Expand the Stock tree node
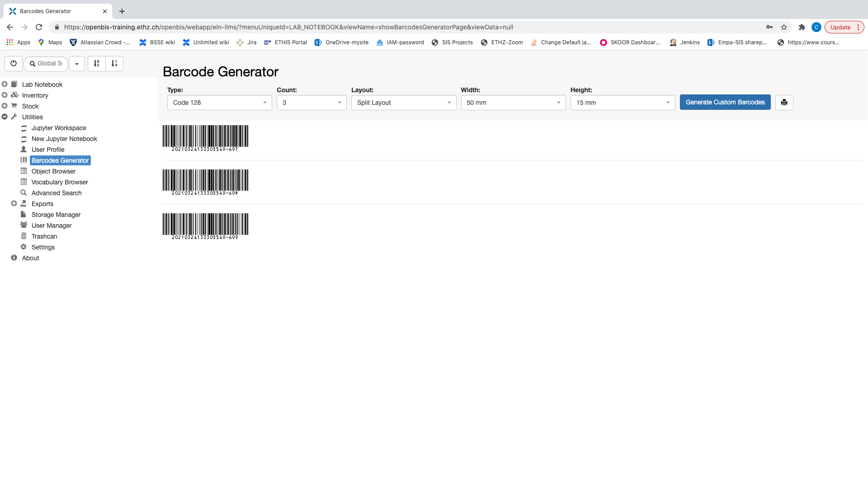Screen dimensions: 868x488 [x=5, y=106]
